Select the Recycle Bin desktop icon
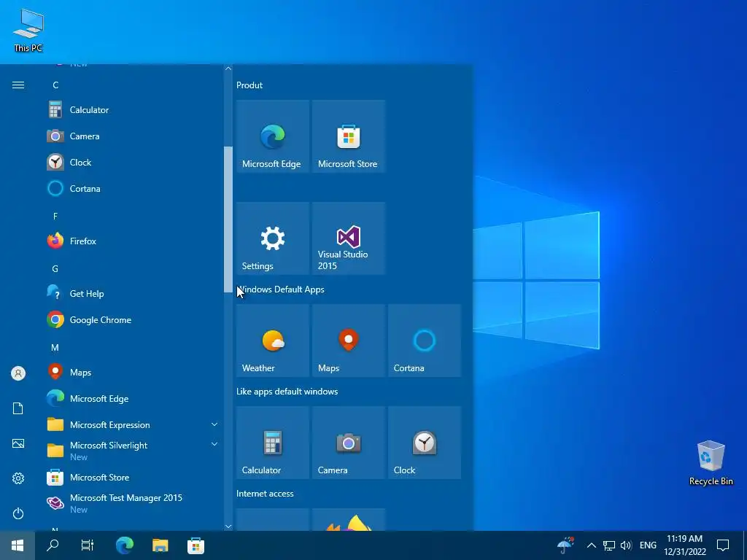Viewport: 747px width, 560px height. 711,463
